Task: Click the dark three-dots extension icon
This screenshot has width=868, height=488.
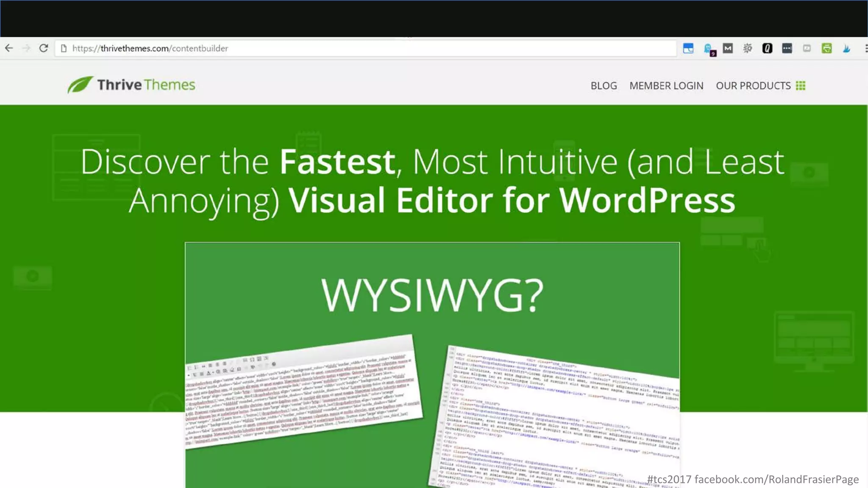Action: coord(787,48)
